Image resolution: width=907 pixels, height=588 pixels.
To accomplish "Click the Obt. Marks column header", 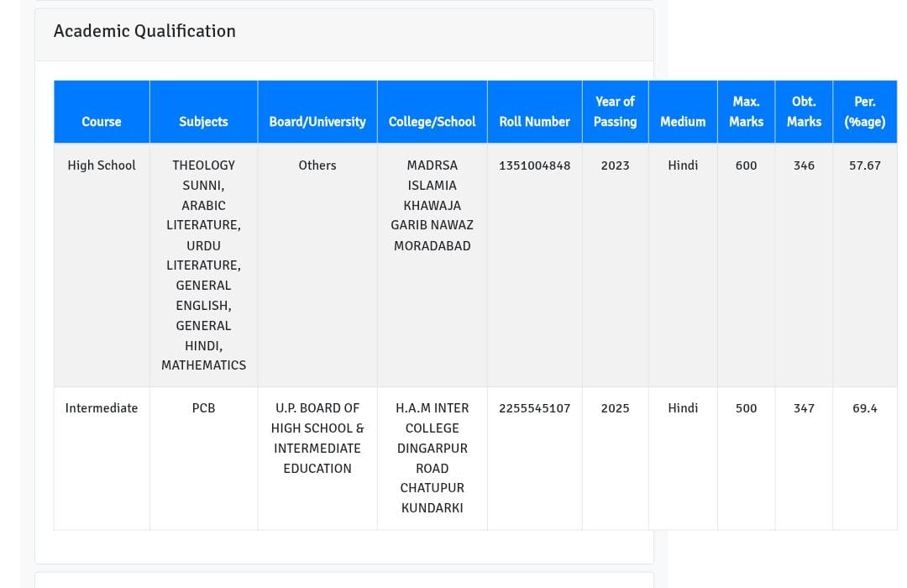I will point(804,112).
